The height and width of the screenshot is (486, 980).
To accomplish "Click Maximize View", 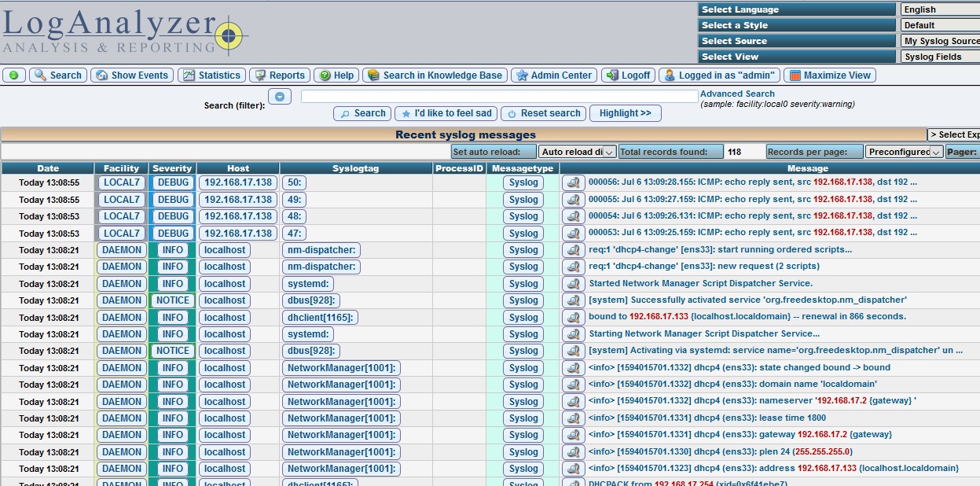I will [x=830, y=75].
